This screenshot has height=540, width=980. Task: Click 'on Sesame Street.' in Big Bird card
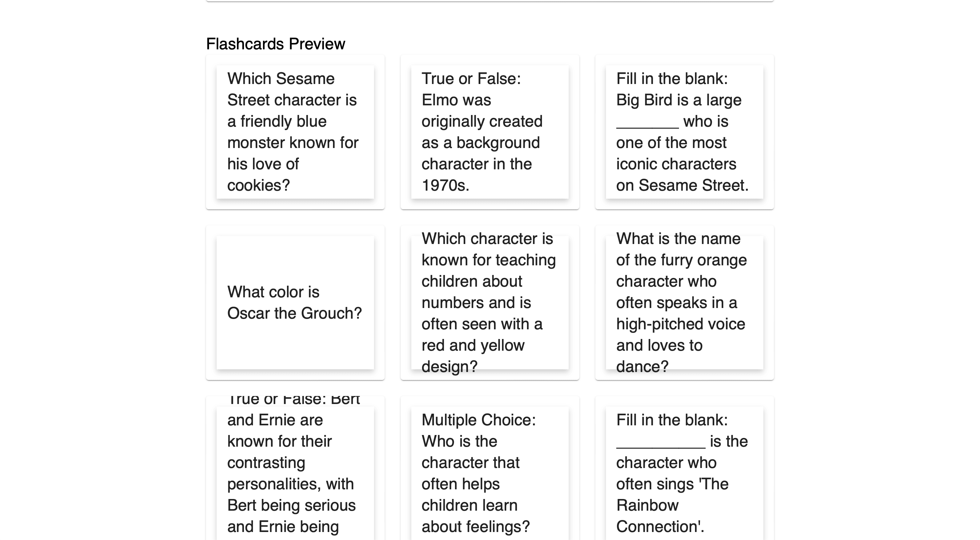point(682,185)
